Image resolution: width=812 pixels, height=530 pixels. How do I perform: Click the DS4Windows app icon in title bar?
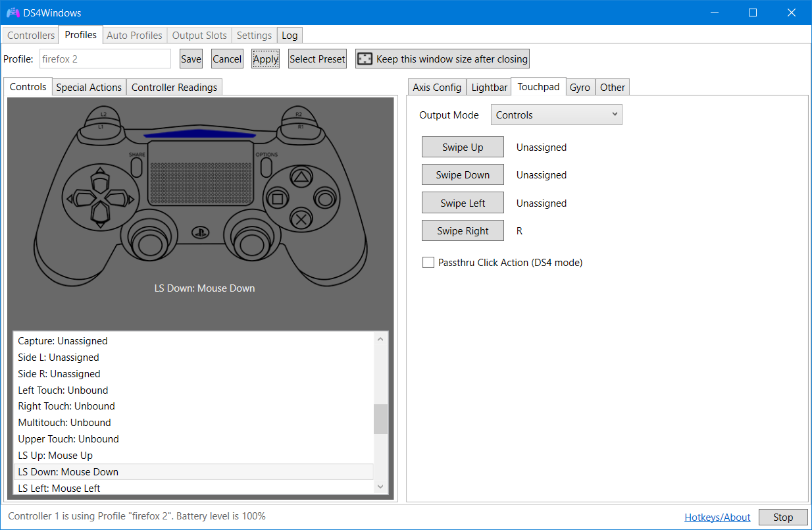pyautogui.click(x=13, y=13)
